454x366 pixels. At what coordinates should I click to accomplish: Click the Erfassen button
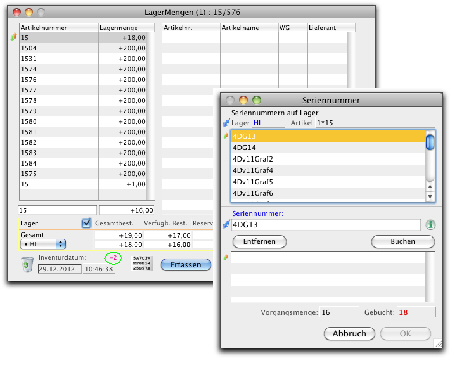pos(186,265)
